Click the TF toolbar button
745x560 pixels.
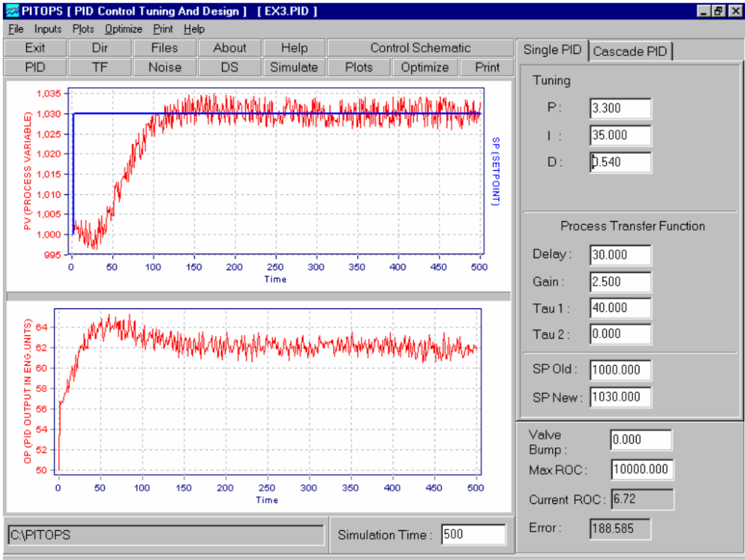click(x=100, y=68)
